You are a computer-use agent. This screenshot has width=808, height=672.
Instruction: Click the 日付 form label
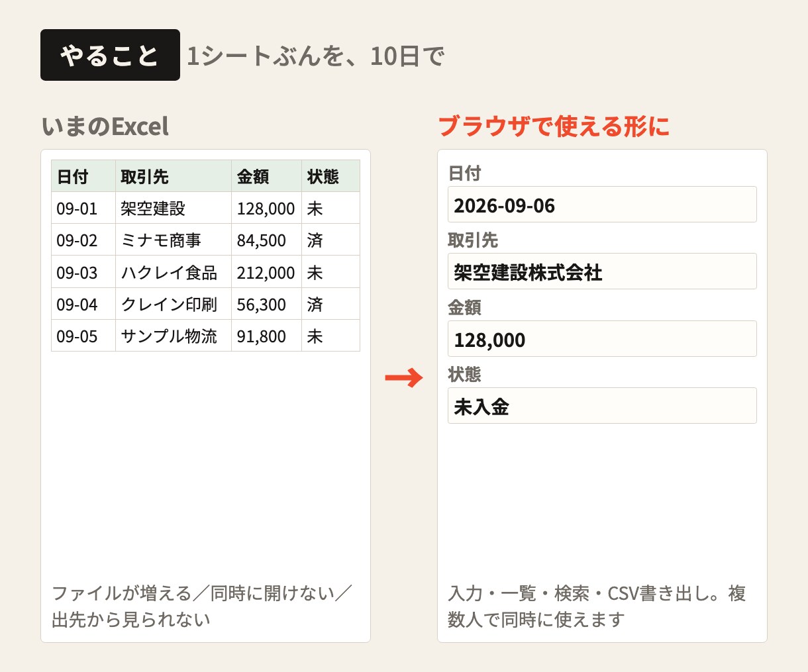pos(464,173)
